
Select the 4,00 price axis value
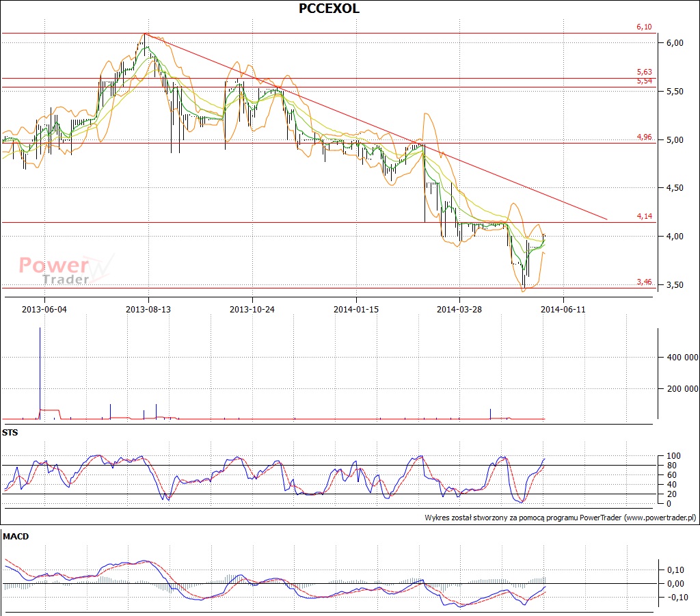(675, 236)
